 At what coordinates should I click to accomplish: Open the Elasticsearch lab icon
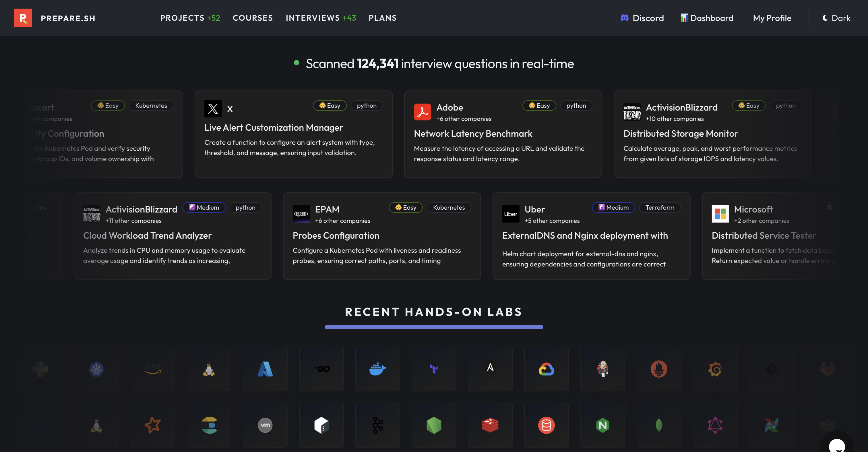209,425
